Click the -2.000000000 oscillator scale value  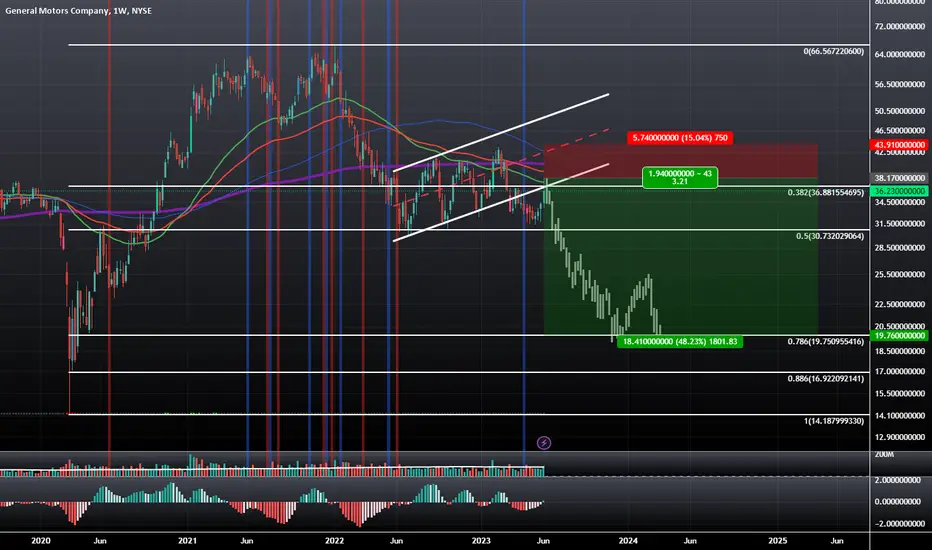(x=898, y=524)
